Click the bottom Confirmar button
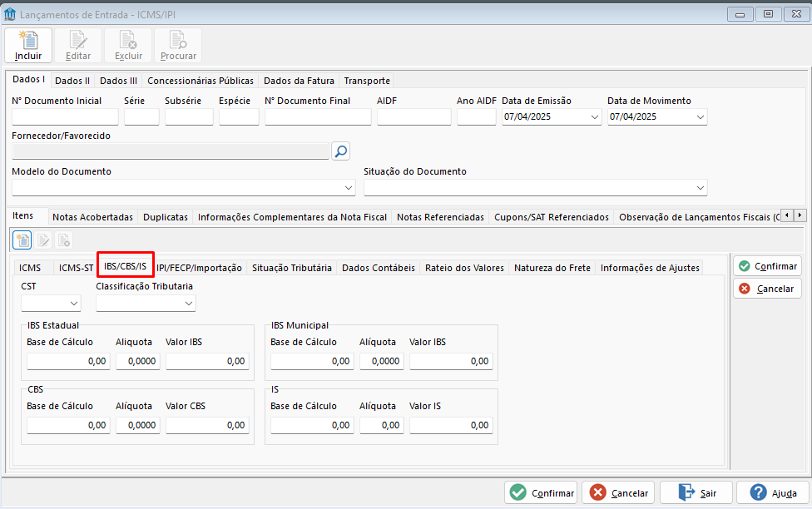The width and height of the screenshot is (812, 509). point(542,492)
